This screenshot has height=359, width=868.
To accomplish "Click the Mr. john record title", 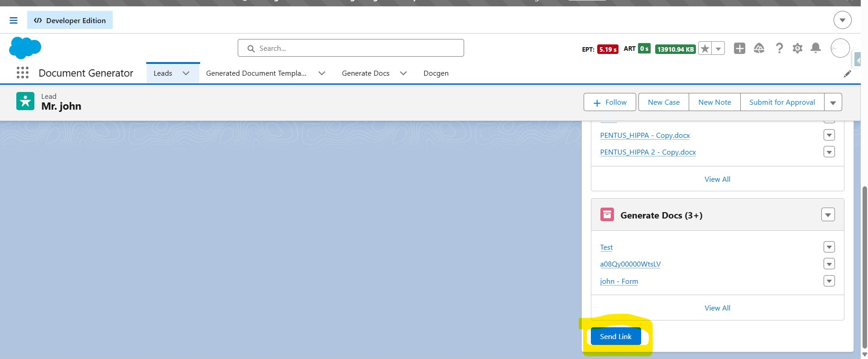I will [x=61, y=106].
